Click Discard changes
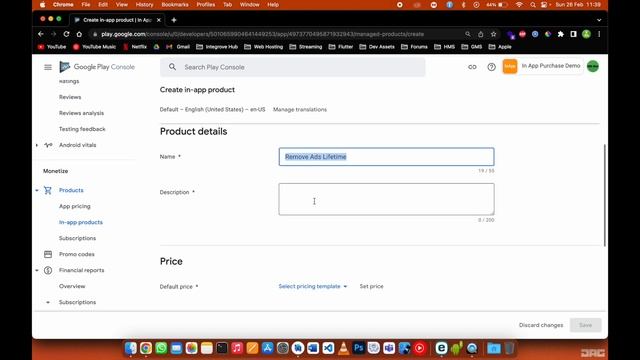This screenshot has width=640, height=360. [541, 325]
